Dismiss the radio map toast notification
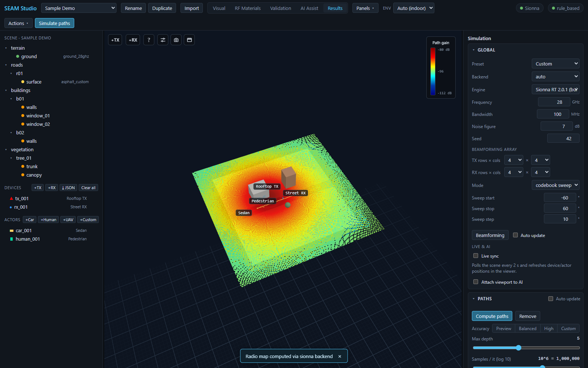This screenshot has height=368, width=588. pyautogui.click(x=340, y=356)
